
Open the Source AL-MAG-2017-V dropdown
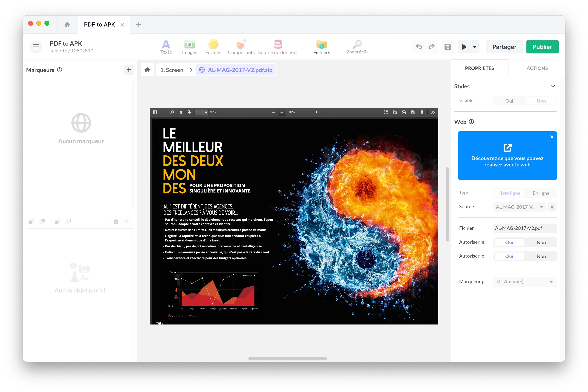pyautogui.click(x=519, y=207)
